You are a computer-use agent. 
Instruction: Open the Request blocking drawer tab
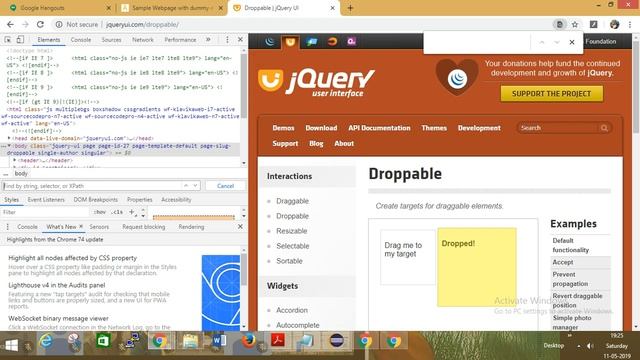click(144, 227)
